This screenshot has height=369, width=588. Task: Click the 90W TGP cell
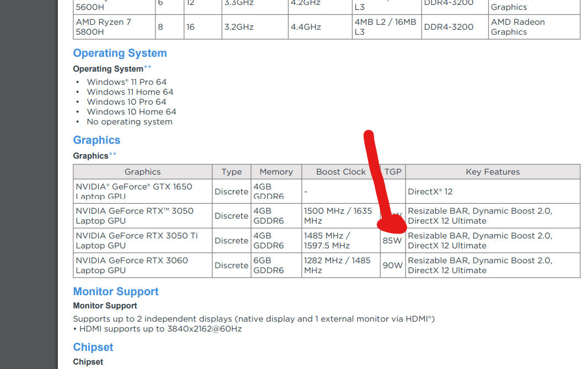393,265
